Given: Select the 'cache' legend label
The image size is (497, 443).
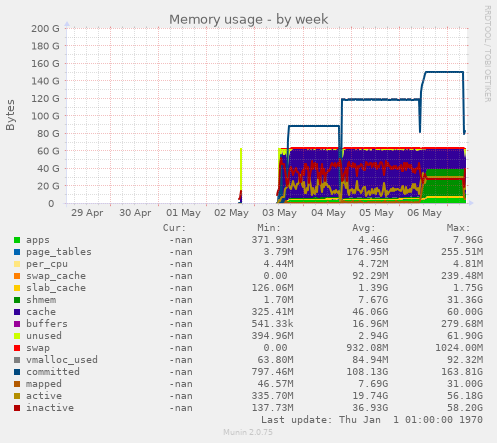Looking at the screenshot, I should 41,312.
